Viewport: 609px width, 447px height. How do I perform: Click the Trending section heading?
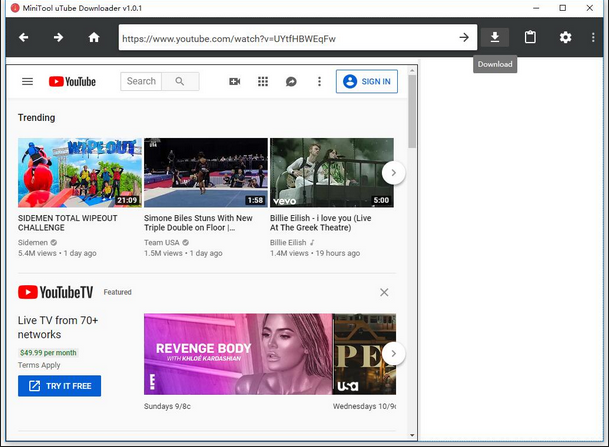[x=37, y=118]
